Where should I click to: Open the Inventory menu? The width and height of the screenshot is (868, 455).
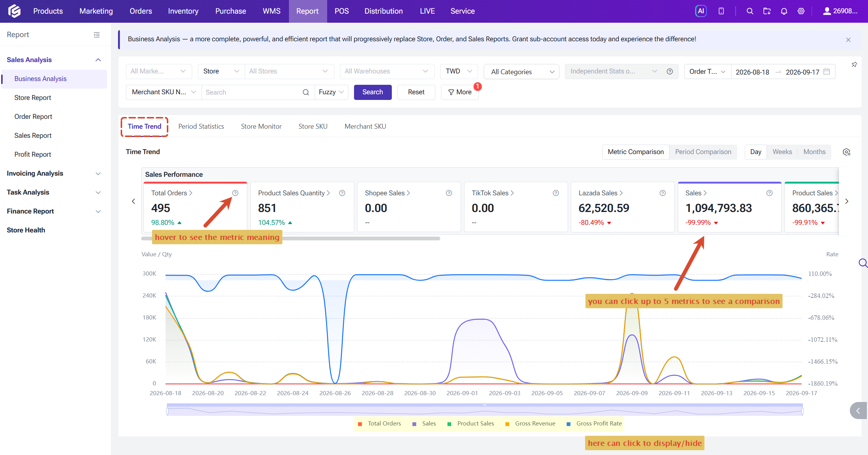[x=183, y=11]
